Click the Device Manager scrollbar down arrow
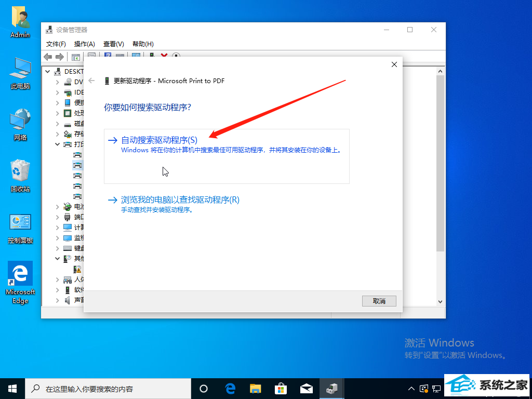The image size is (532, 399). click(440, 302)
